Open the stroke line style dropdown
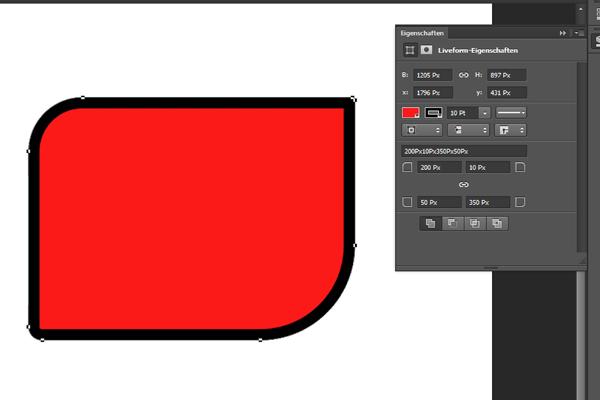Viewport: 600px width, 400px height. pyautogui.click(x=516, y=113)
